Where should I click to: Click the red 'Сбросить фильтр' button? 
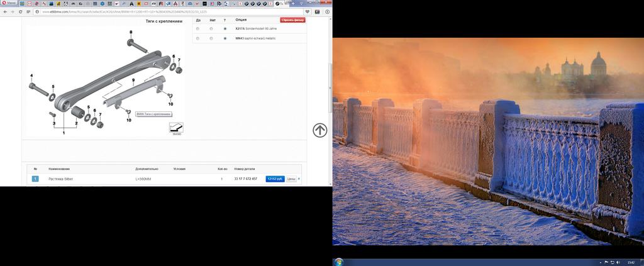(x=292, y=20)
